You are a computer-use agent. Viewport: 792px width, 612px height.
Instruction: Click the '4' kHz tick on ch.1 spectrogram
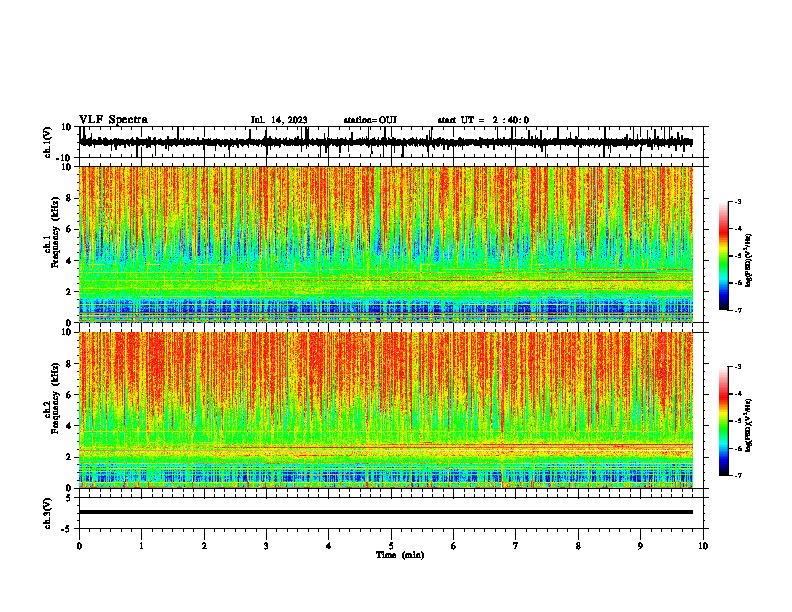pyautogui.click(x=69, y=261)
